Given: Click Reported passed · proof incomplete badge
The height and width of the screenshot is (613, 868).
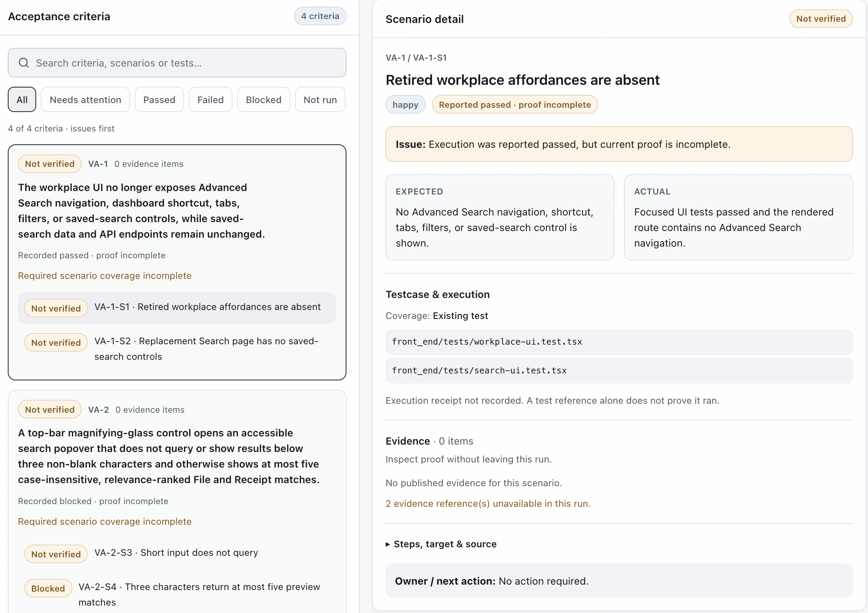Looking at the screenshot, I should click(x=515, y=105).
